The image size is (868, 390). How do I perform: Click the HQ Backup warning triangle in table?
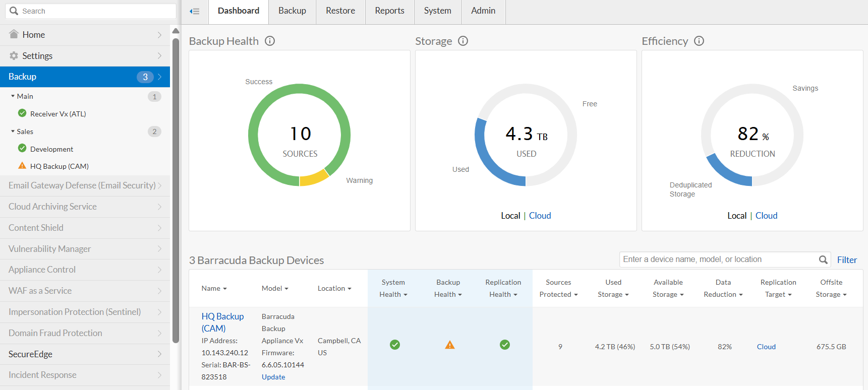click(450, 345)
